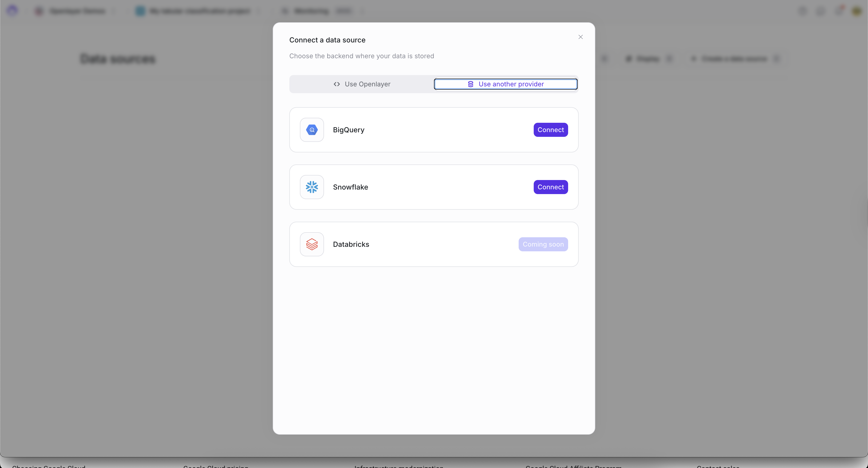Open the notifications icon with red badge
This screenshot has height=468, width=868.
pyautogui.click(x=839, y=11)
